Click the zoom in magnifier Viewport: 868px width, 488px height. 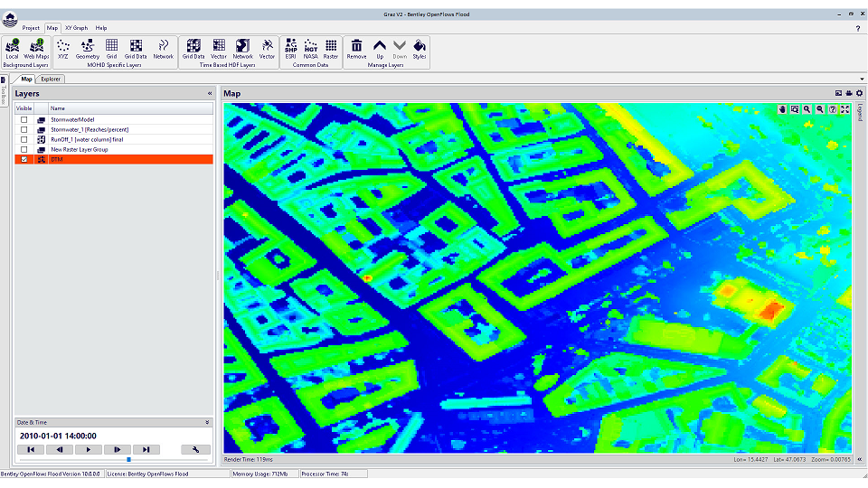click(807, 109)
